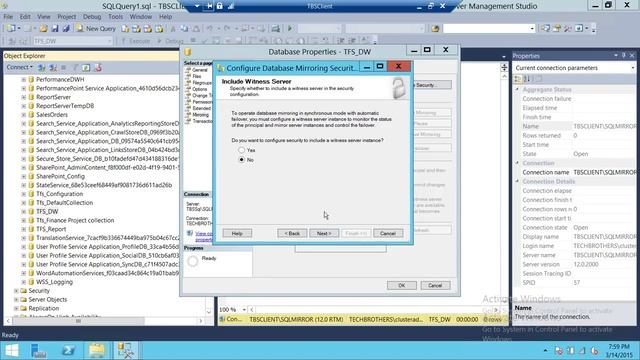The image size is (640, 360).
Task: Select Mirroring page in Database Properties
Action: coord(200,115)
